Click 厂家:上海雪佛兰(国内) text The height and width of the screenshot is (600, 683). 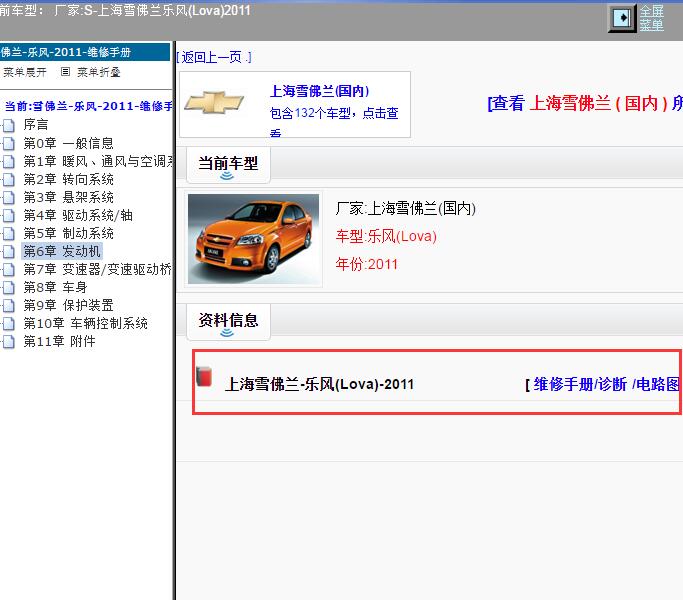(x=406, y=209)
